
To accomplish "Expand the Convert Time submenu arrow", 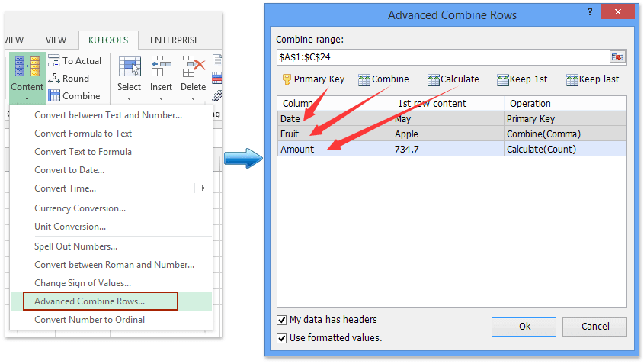I will (x=203, y=188).
